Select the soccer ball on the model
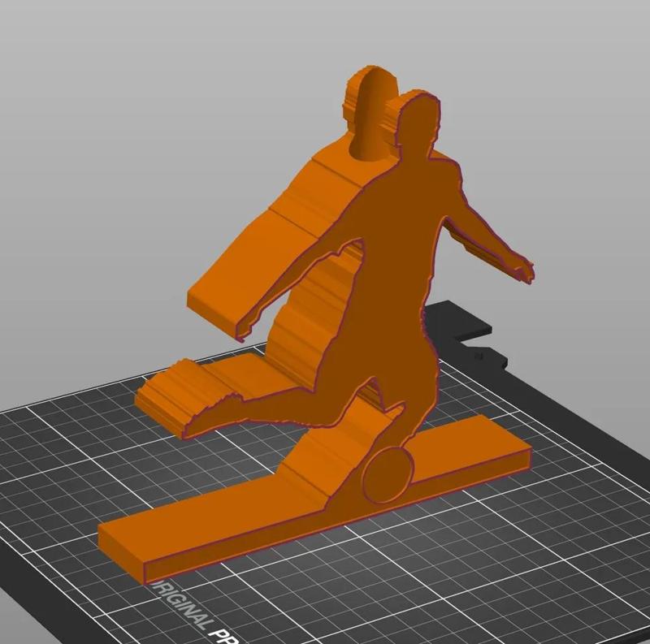The image size is (650, 644). coord(388,475)
